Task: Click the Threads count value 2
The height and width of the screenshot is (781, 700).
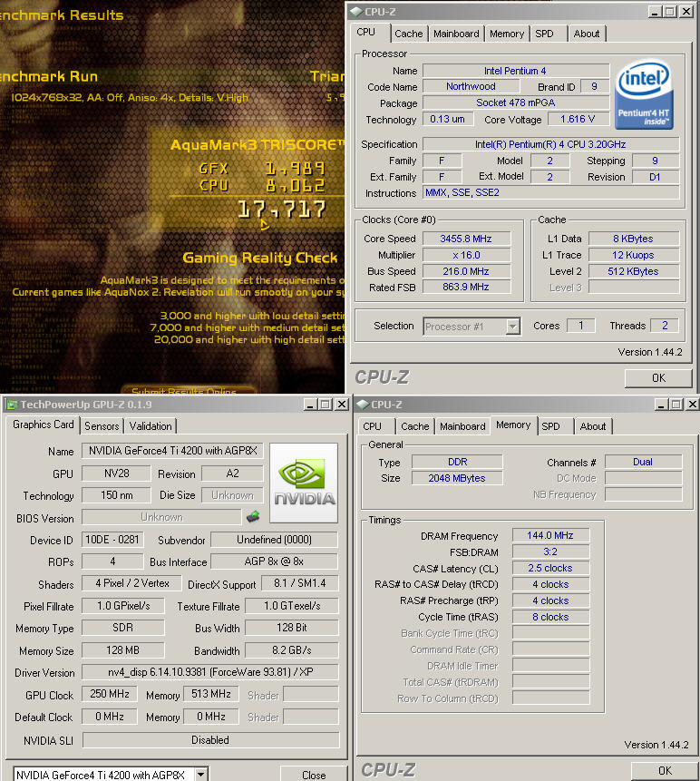Action: [665, 326]
